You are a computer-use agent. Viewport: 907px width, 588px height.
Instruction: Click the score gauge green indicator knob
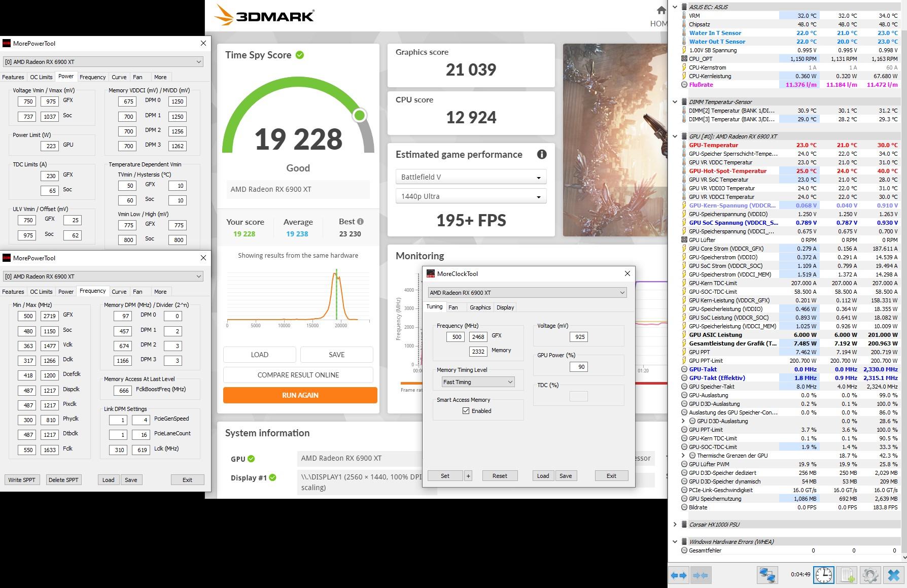click(x=360, y=116)
